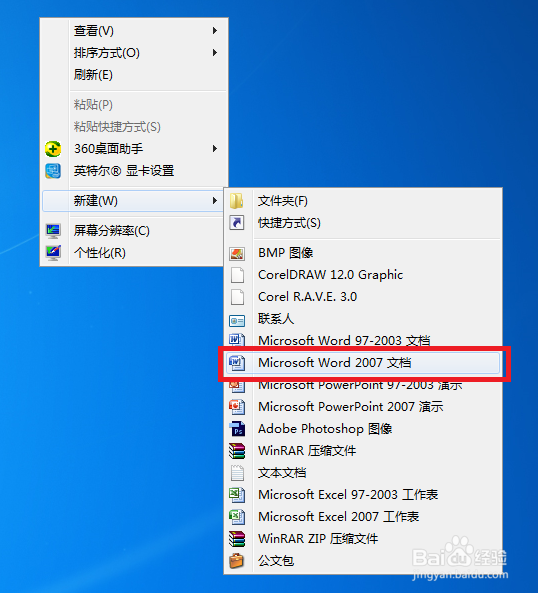The image size is (538, 593).
Task: Click the yellow folder icon beside 文件夹
Action: tap(237, 201)
